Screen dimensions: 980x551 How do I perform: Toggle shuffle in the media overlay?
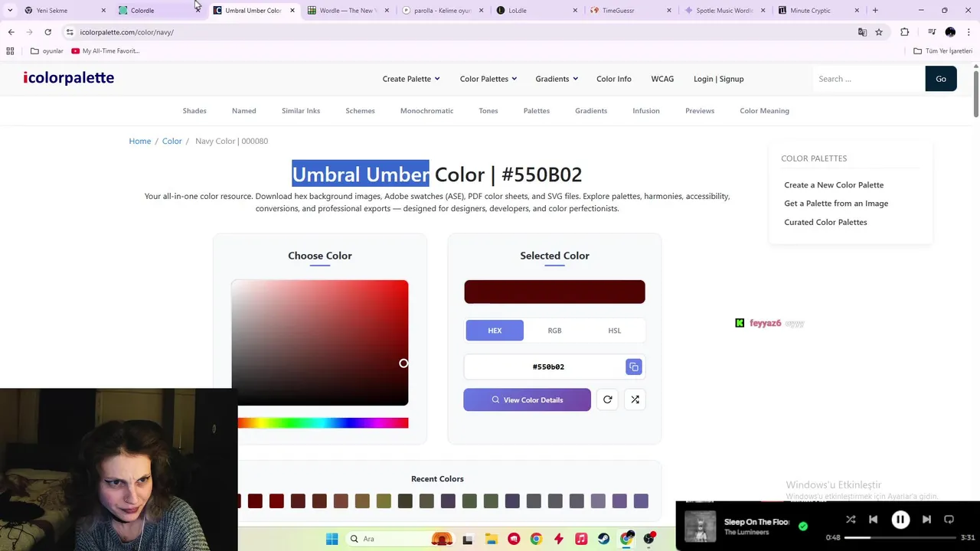(x=851, y=520)
